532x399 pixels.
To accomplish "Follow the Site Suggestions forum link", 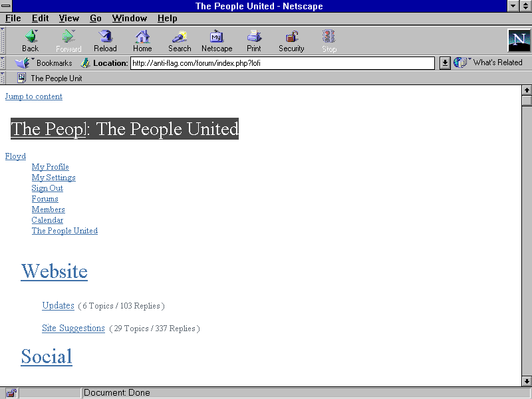I will [x=73, y=328].
